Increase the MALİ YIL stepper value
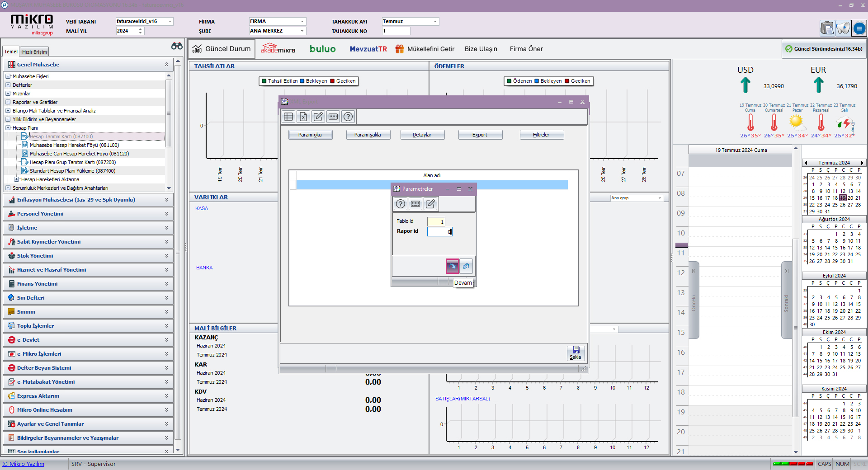 click(141, 29)
